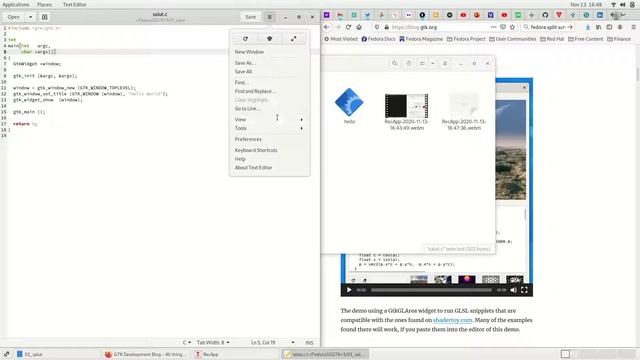Open the Places menu in top bar
The image size is (640, 360).
click(44, 4)
